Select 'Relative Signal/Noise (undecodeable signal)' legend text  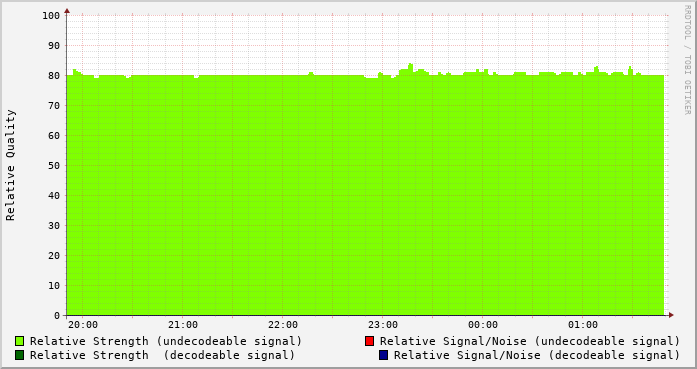530,341
